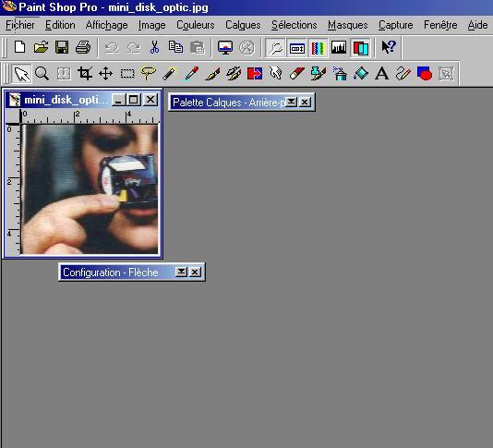Screen dimensions: 493x448
Task: Open the Aide menu
Action: click(x=477, y=25)
